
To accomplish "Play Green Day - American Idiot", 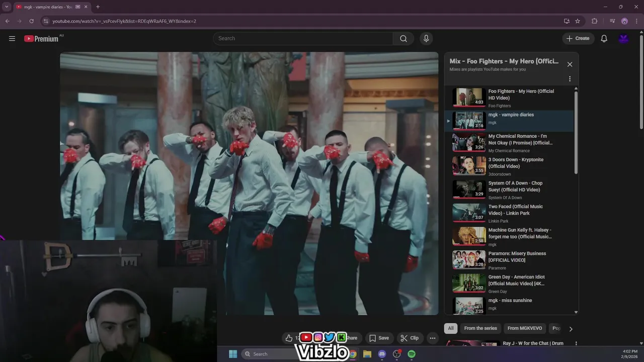I will pyautogui.click(x=509, y=284).
